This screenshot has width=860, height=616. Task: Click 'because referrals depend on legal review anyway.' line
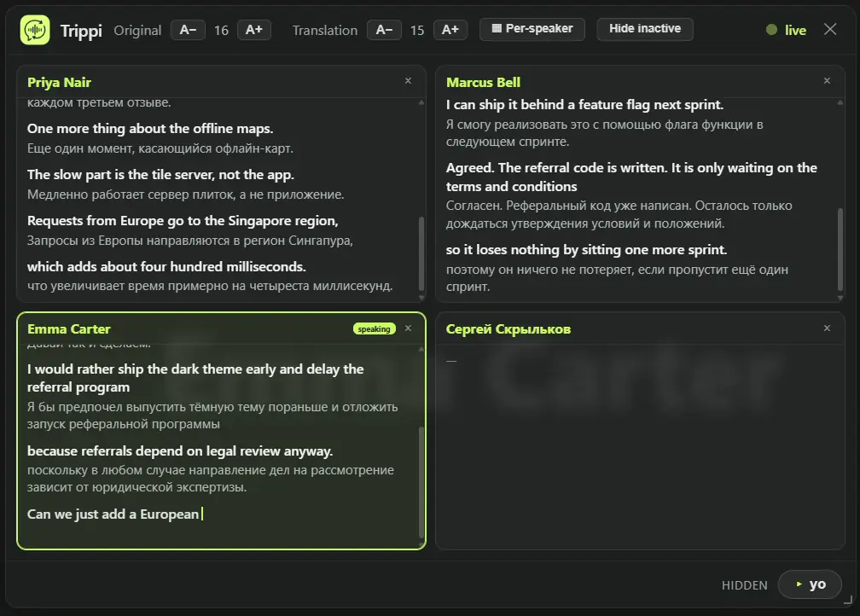pyautogui.click(x=180, y=450)
